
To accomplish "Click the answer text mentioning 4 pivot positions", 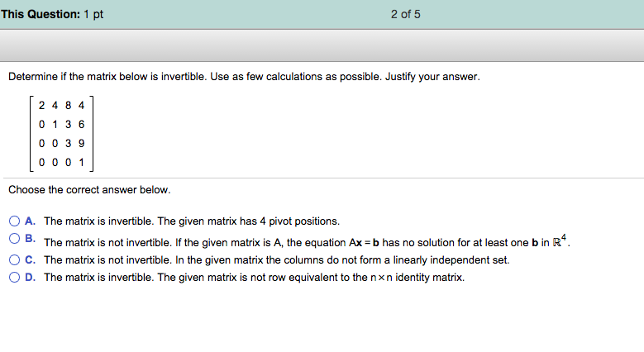I will click(x=191, y=221).
